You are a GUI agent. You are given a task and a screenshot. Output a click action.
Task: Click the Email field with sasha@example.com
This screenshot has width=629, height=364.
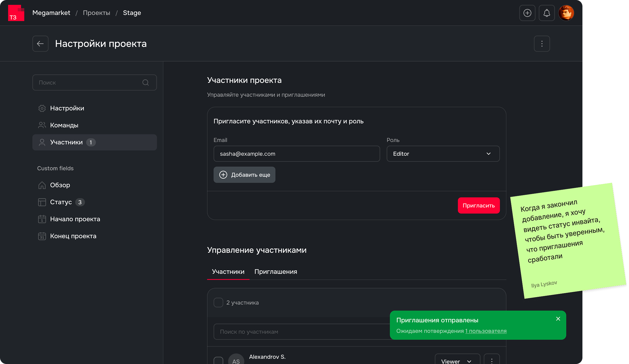[296, 154]
